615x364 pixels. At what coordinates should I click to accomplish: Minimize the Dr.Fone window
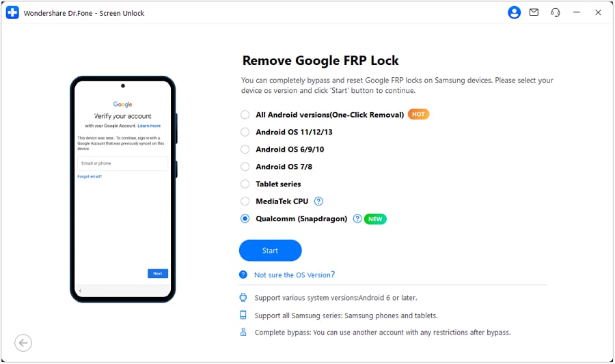coord(576,12)
